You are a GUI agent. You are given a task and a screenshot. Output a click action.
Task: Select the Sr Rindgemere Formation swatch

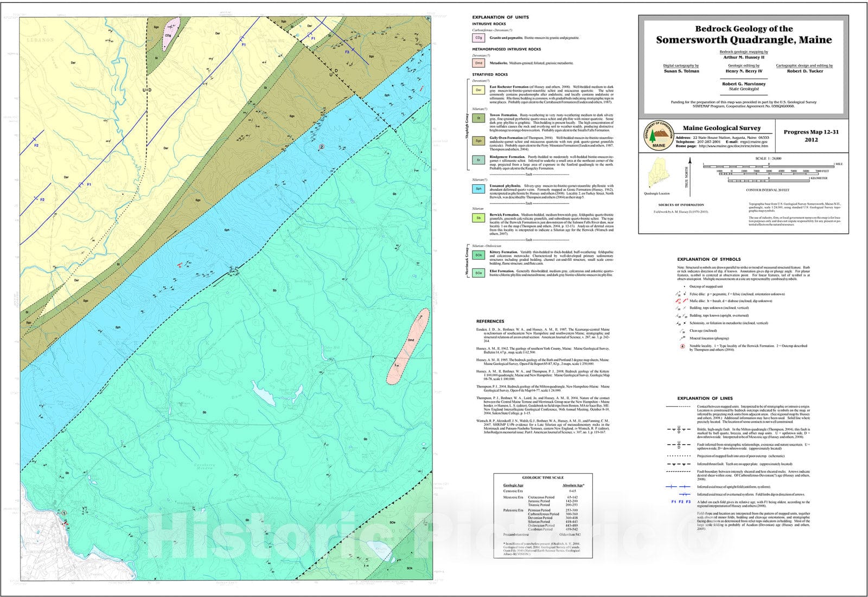(478, 160)
